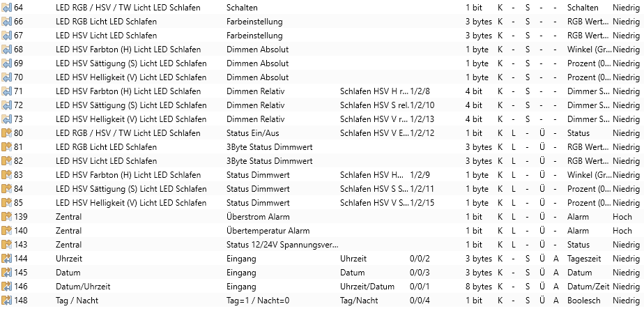Select the Tag=1 / Nacht=0 function cell
Image resolution: width=644 pixels, height=311 pixels.
(x=258, y=301)
